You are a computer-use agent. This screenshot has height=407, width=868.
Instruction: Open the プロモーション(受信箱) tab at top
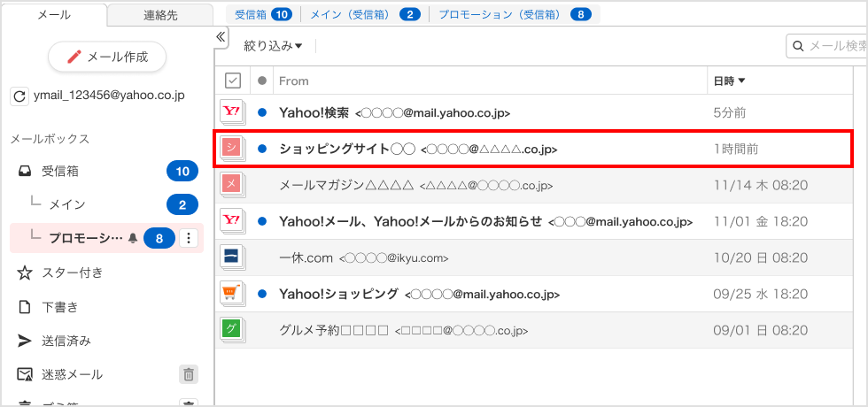[x=515, y=15]
